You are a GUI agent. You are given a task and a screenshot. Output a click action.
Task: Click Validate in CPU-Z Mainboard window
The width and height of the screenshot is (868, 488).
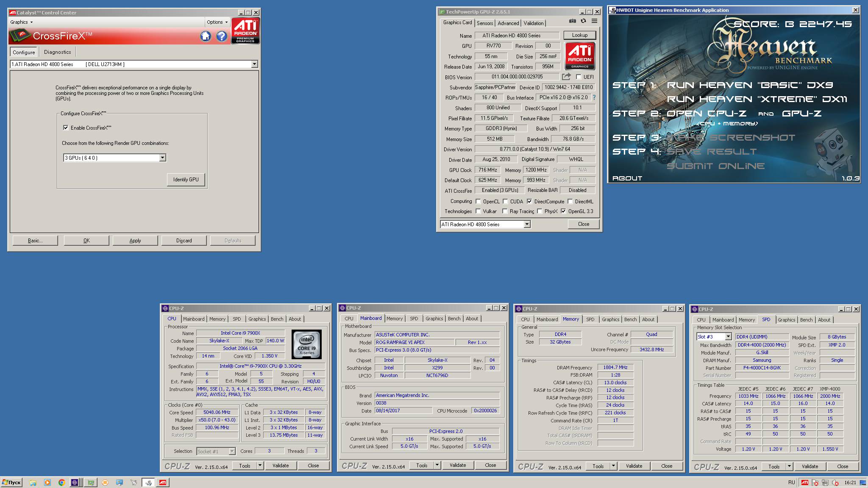click(458, 465)
